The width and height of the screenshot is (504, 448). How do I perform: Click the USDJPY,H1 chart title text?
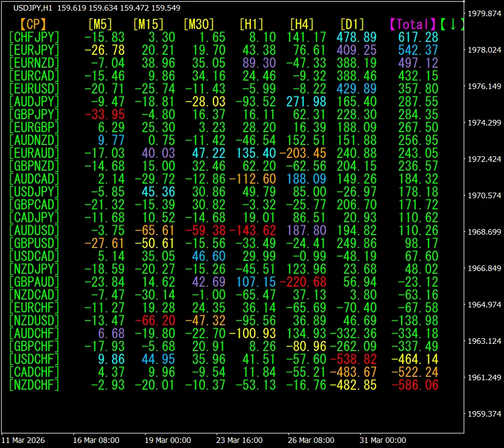(35, 8)
